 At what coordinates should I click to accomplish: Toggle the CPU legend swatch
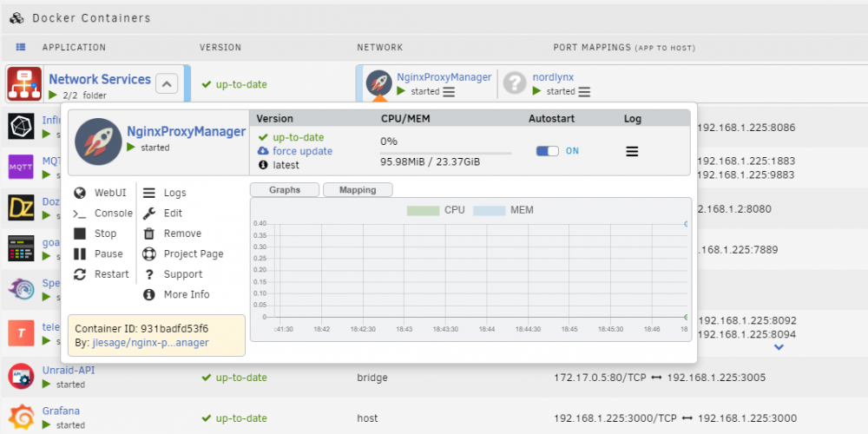[423, 210]
